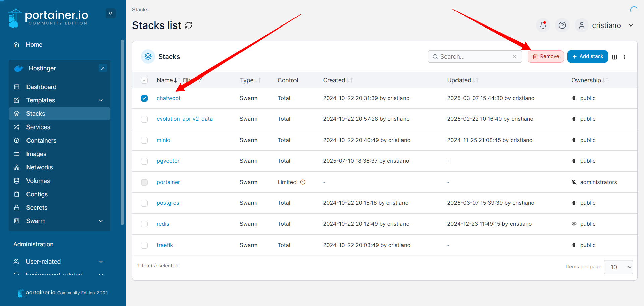
Task: Select the minio stack checkbox
Action: coord(144,140)
